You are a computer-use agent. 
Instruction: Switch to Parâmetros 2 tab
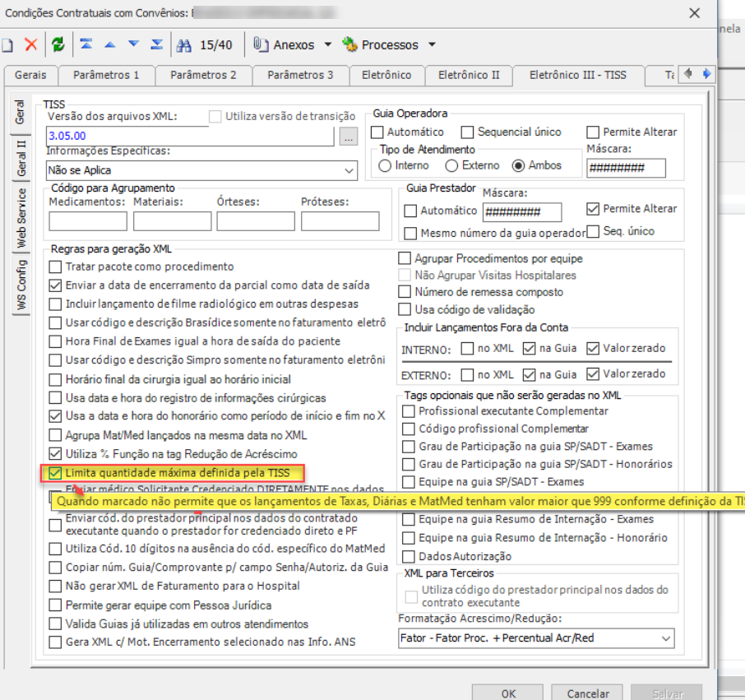coord(203,75)
